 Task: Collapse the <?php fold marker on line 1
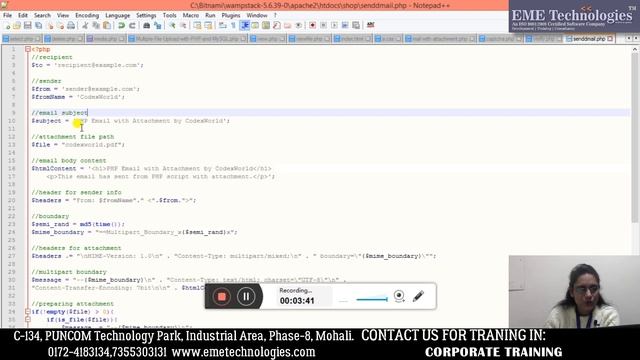28,49
